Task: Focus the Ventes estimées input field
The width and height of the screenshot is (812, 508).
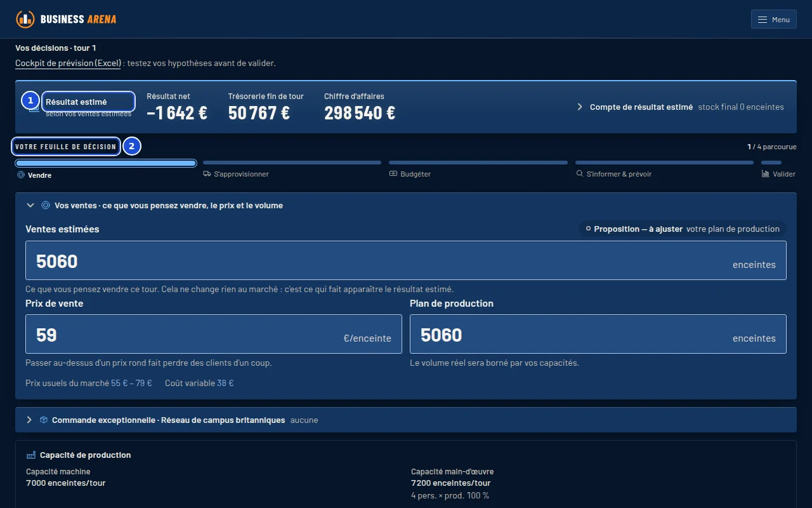Action: pyautogui.click(x=406, y=260)
